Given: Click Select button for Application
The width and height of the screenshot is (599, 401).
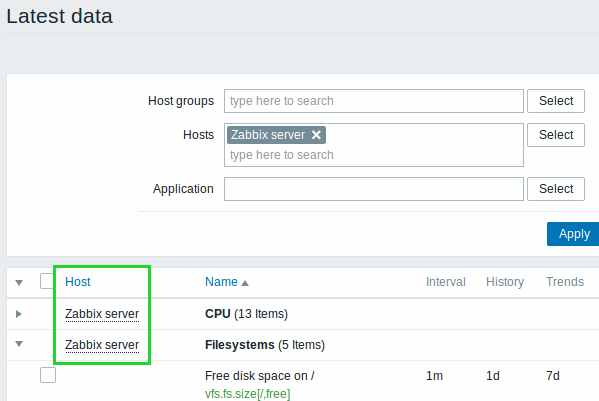Looking at the screenshot, I should pos(556,189).
